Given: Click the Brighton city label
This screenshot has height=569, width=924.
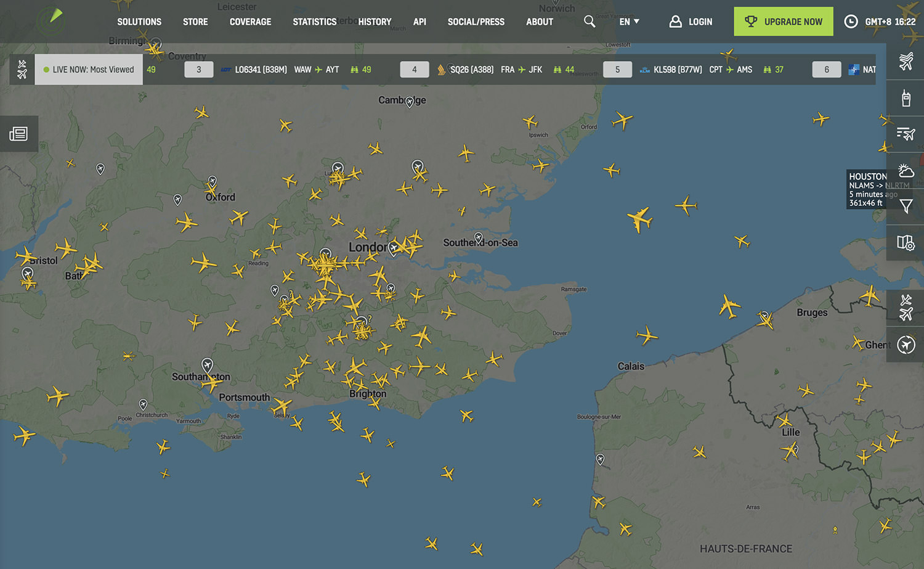Looking at the screenshot, I should coord(368,394).
